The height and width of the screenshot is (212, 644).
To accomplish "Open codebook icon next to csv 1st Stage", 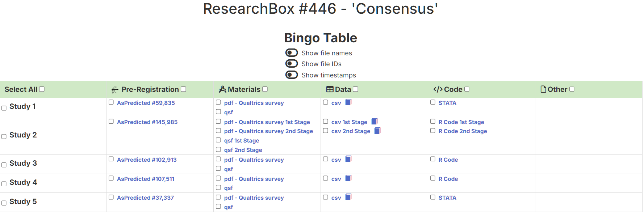I will point(375,122).
